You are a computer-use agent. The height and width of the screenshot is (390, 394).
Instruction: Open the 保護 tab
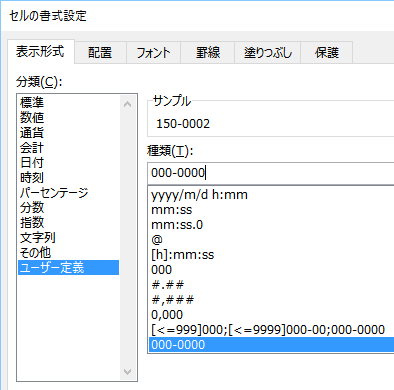point(327,53)
